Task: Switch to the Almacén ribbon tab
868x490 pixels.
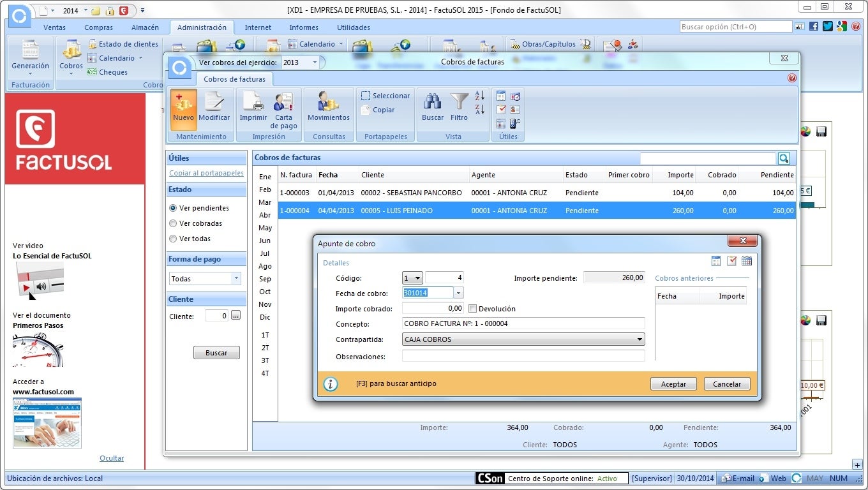Action: tap(145, 27)
